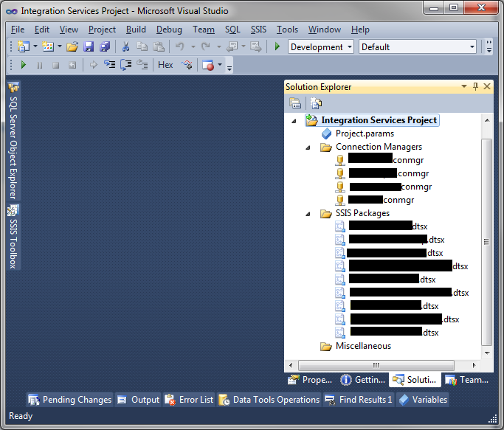Click the Break All pause icon
The image size is (504, 430).
39,65
